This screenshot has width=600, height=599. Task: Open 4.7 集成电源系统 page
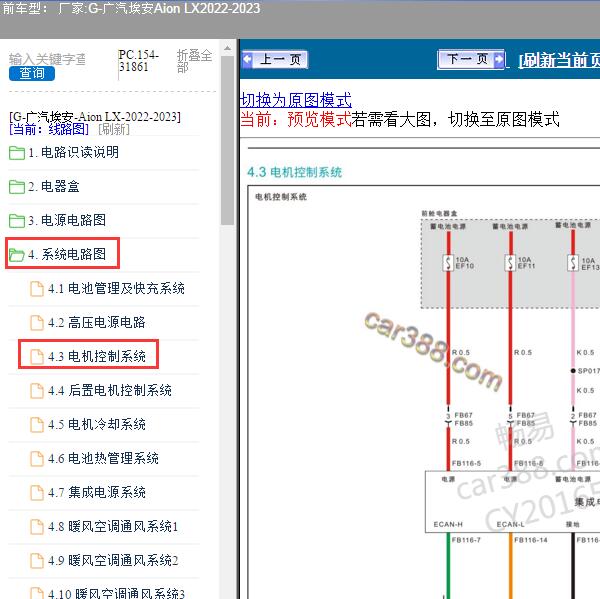97,493
